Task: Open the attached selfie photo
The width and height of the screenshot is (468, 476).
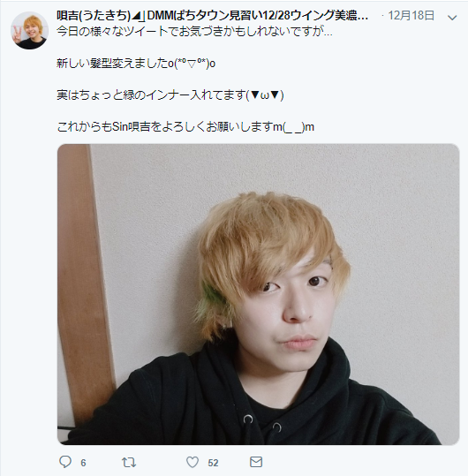Action: click(258, 294)
